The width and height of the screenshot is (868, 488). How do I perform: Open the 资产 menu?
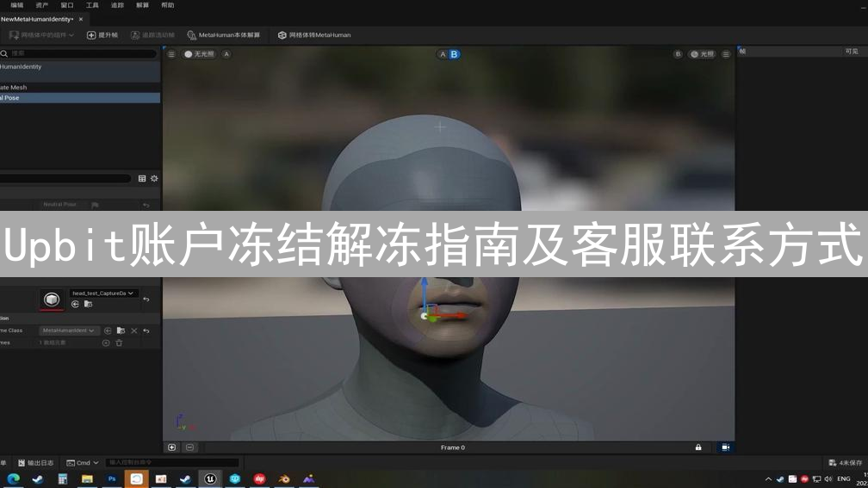click(42, 5)
